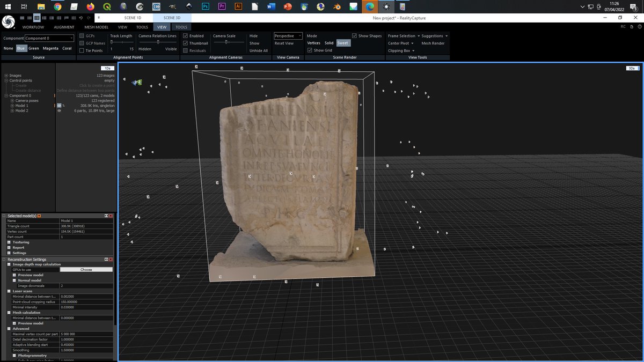The width and height of the screenshot is (644, 362).
Task: Click the RealityCapture taskbar icon
Action: 386,6
